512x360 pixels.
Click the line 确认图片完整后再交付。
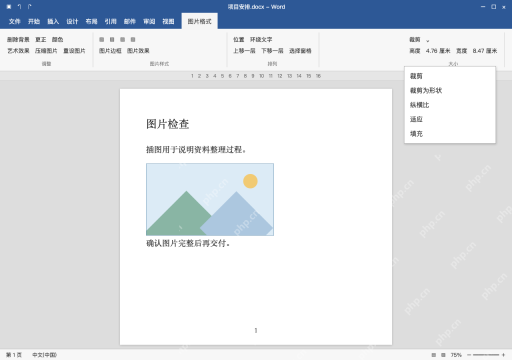pyautogui.click(x=188, y=243)
